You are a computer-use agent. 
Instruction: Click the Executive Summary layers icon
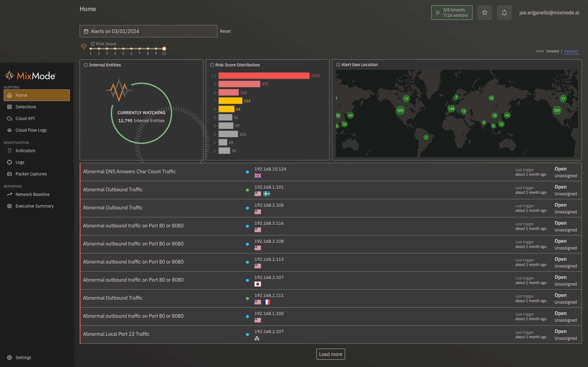(x=9, y=206)
